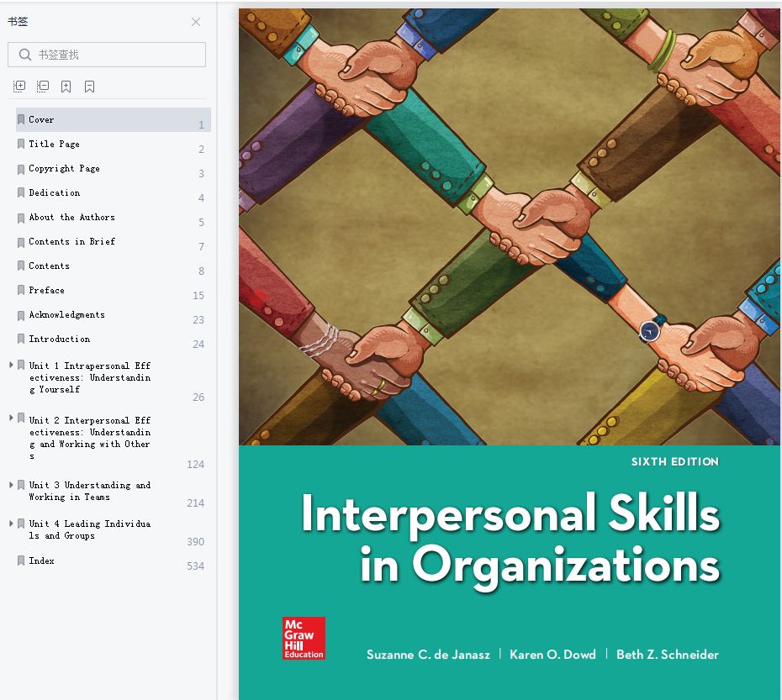Click page number 15 next to Preface
Image resolution: width=782 pixels, height=700 pixels.
(x=198, y=296)
